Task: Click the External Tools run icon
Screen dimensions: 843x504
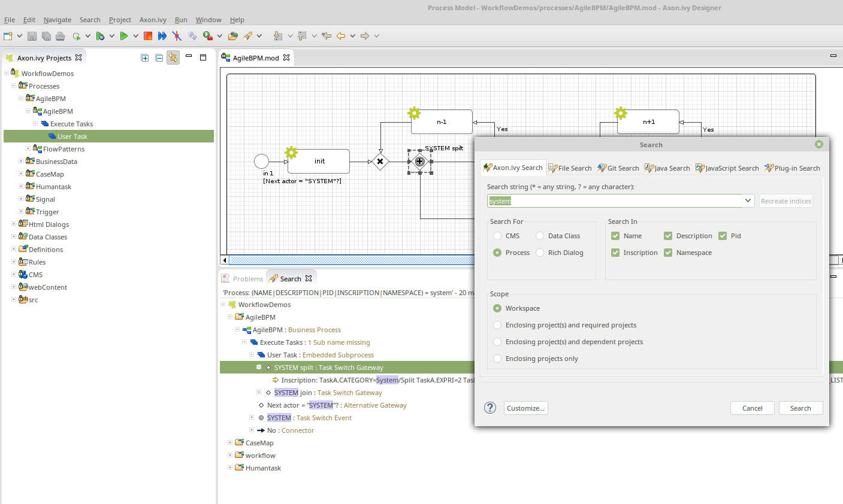Action: [207, 36]
